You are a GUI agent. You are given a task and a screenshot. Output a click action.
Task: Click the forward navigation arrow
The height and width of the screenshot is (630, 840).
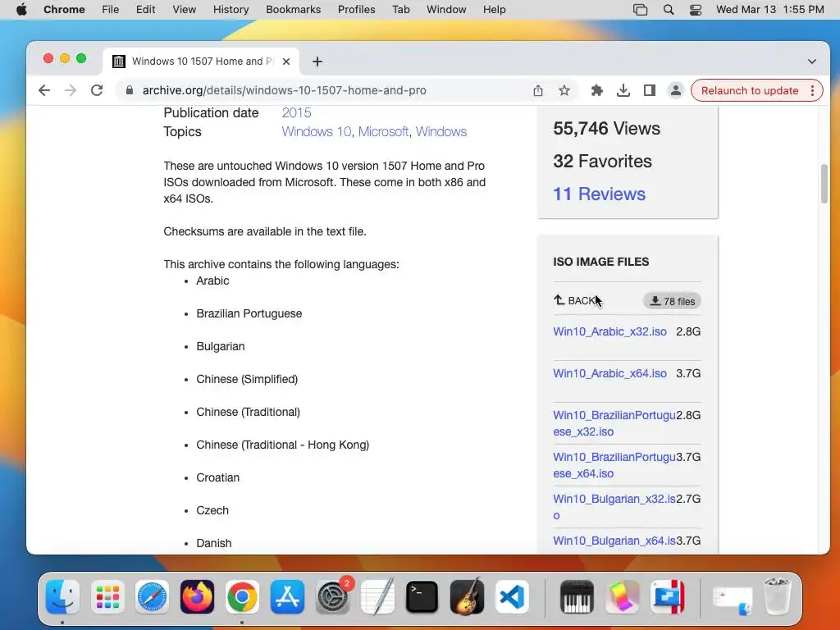(71, 90)
